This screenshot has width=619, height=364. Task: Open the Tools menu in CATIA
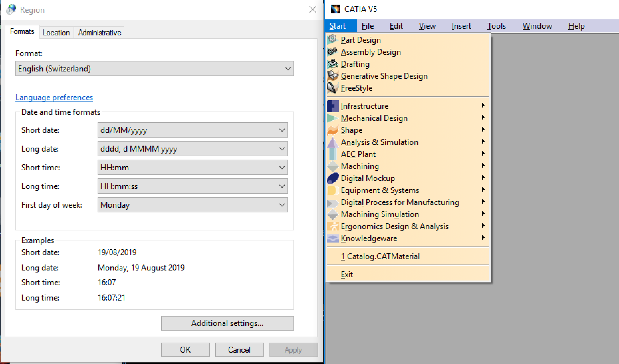496,26
